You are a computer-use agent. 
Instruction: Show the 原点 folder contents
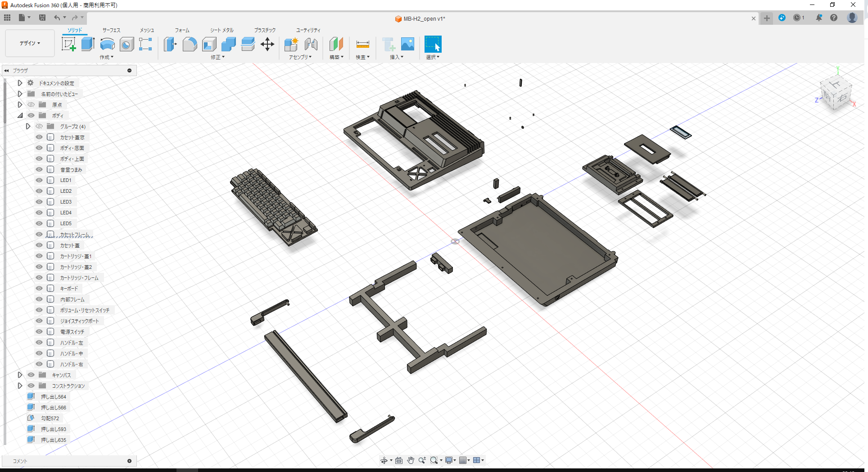coord(19,104)
